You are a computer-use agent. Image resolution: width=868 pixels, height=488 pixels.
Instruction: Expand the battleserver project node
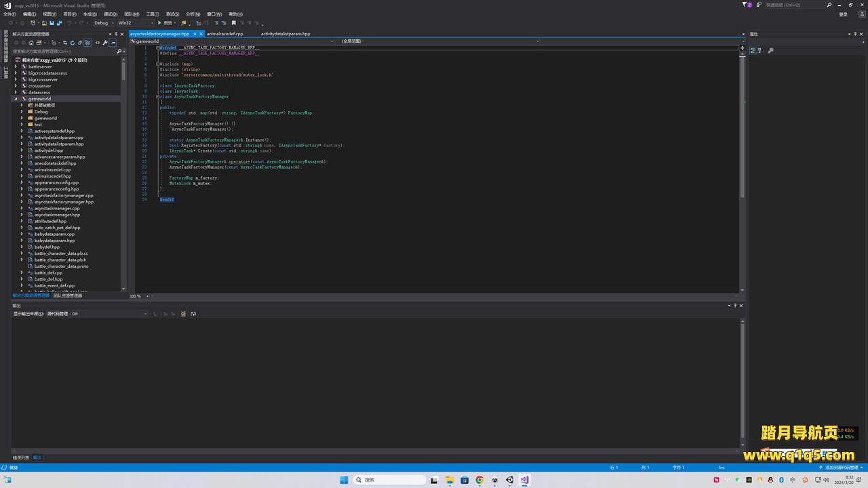16,66
